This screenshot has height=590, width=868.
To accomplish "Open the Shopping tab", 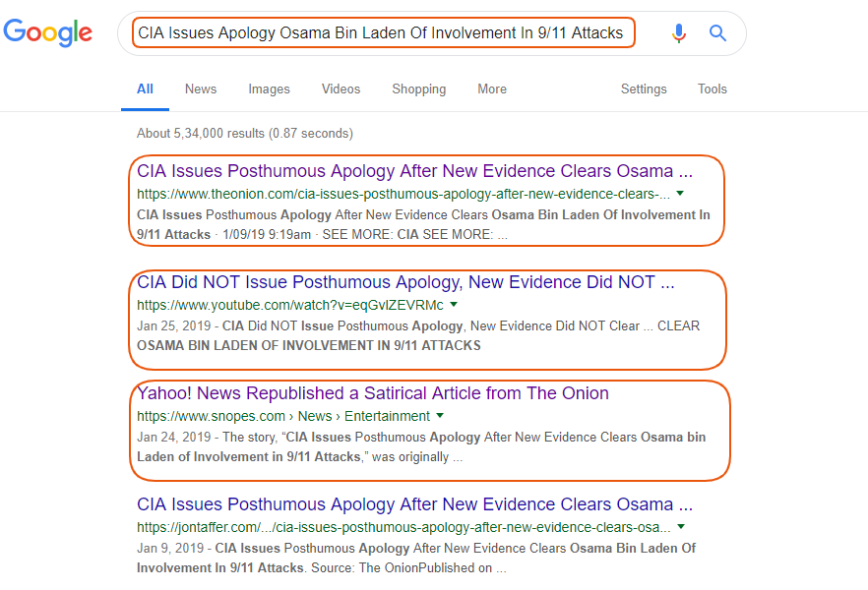I will [x=419, y=89].
